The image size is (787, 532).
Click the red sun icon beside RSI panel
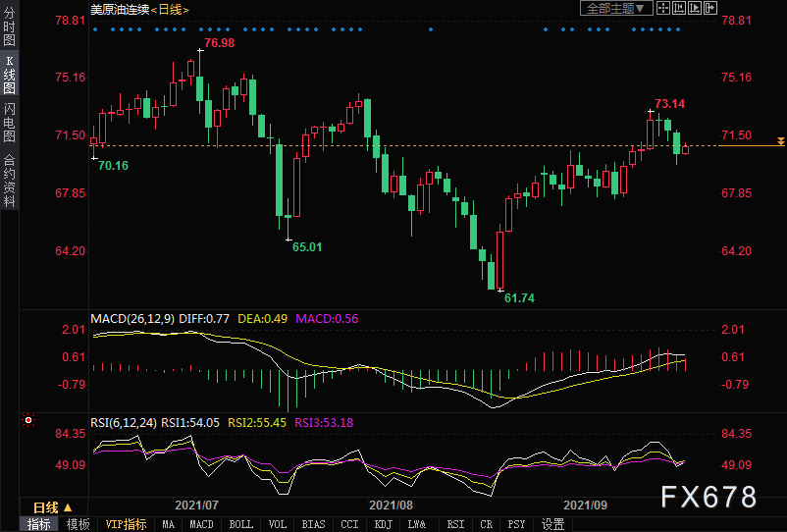point(28,420)
